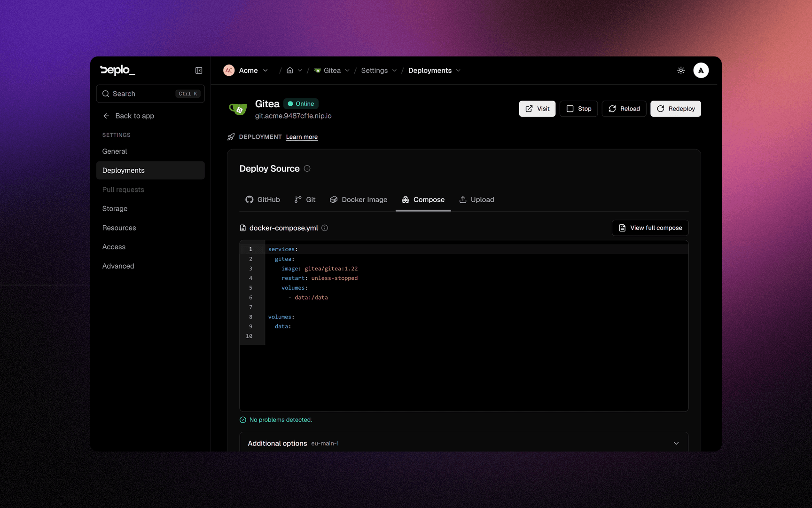This screenshot has height=508, width=812.
Task: Select the Compose tab
Action: tap(423, 200)
